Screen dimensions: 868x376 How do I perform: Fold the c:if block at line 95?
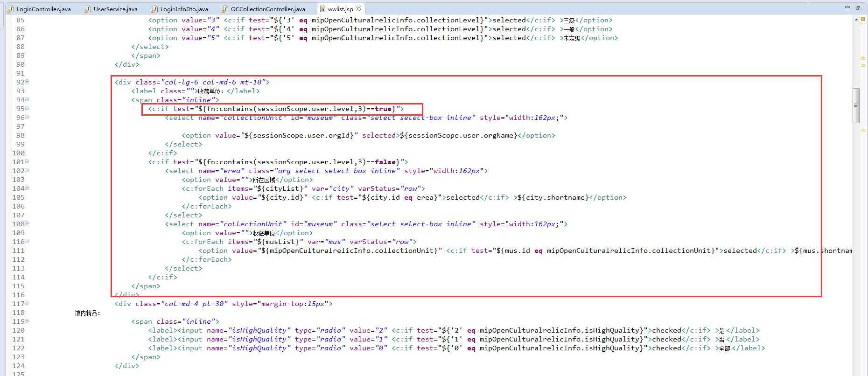(27, 108)
